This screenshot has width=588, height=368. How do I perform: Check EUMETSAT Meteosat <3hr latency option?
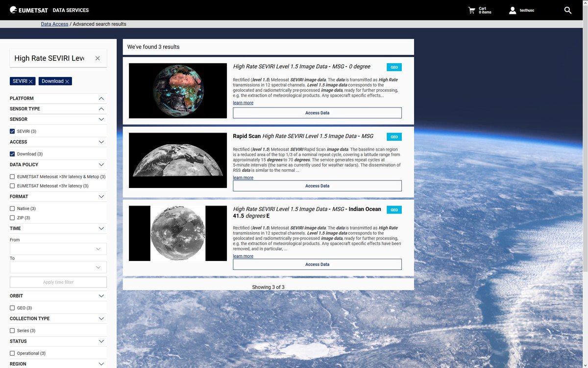pos(12,186)
